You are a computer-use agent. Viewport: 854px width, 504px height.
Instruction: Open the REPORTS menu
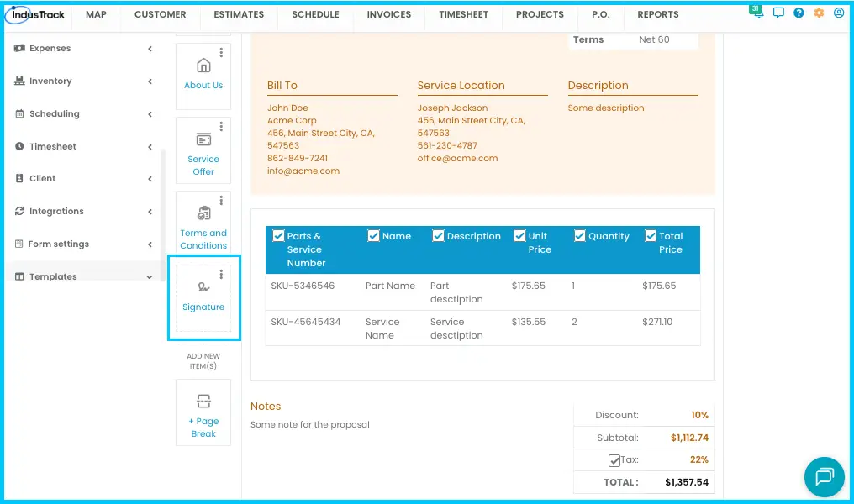pos(658,14)
